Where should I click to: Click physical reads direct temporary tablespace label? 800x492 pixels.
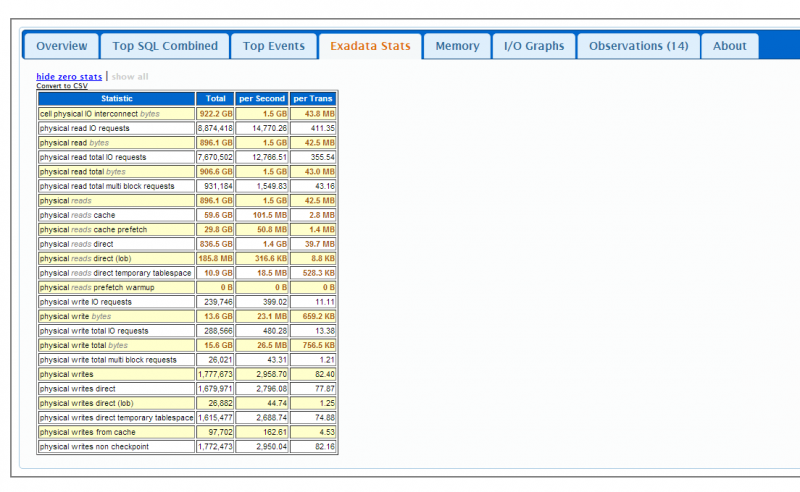click(115, 273)
